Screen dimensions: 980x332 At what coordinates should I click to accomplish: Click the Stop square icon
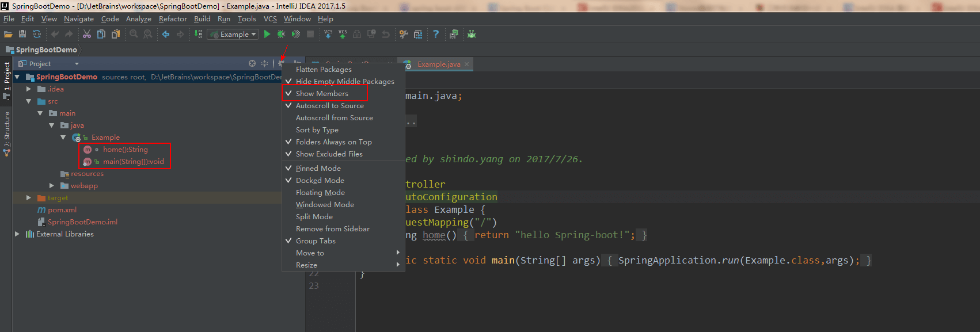pyautogui.click(x=310, y=35)
